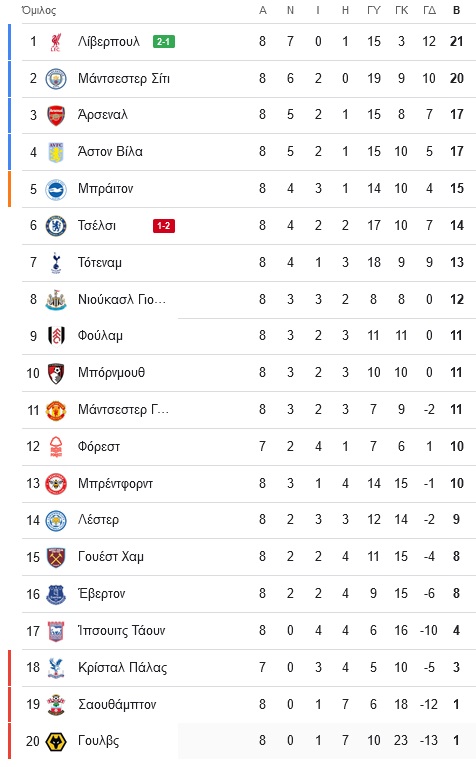The width and height of the screenshot is (476, 767).
Task: Open the Μπράιτον team name link
Action: (106, 189)
